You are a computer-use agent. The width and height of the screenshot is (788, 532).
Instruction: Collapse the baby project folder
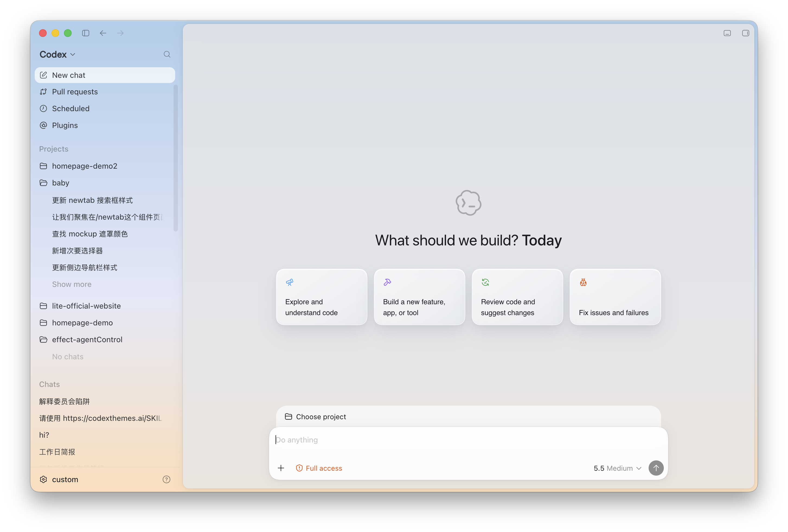point(105,183)
